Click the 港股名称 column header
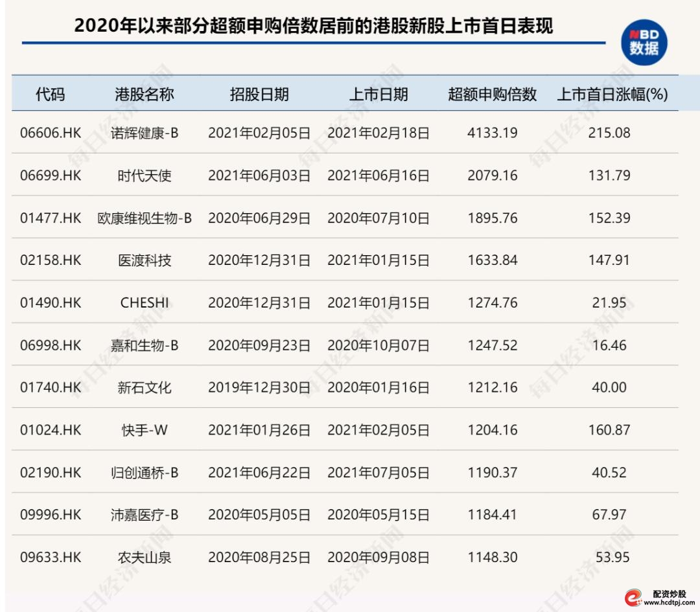The height and width of the screenshot is (612, 700). click(x=144, y=94)
